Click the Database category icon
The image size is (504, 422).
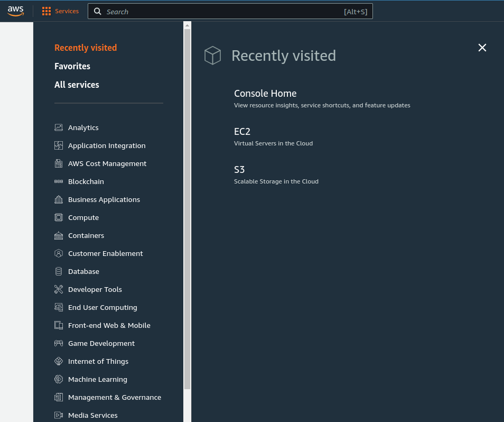click(59, 271)
